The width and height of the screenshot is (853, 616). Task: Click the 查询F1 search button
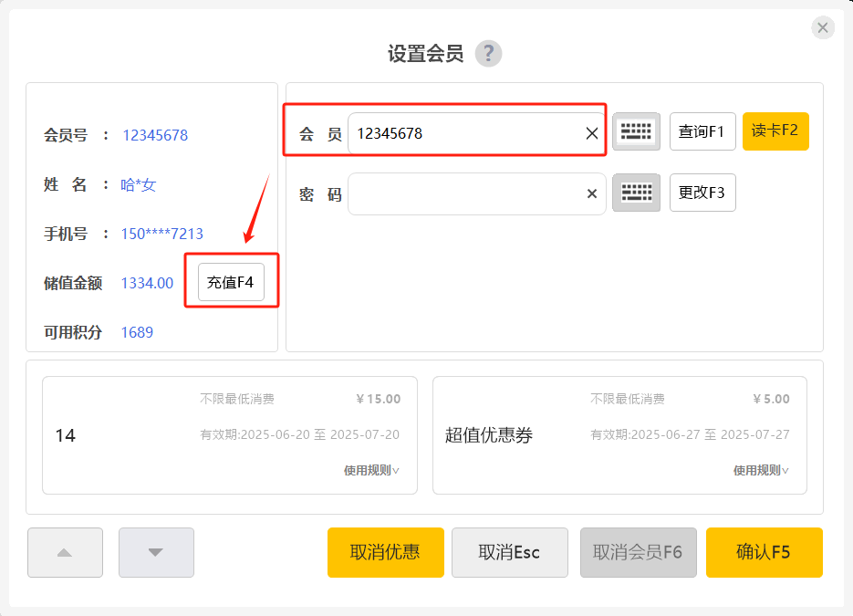pos(702,131)
